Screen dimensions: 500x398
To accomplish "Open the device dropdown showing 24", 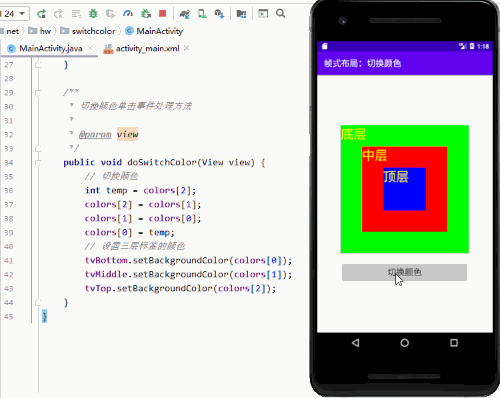I will (x=14, y=14).
